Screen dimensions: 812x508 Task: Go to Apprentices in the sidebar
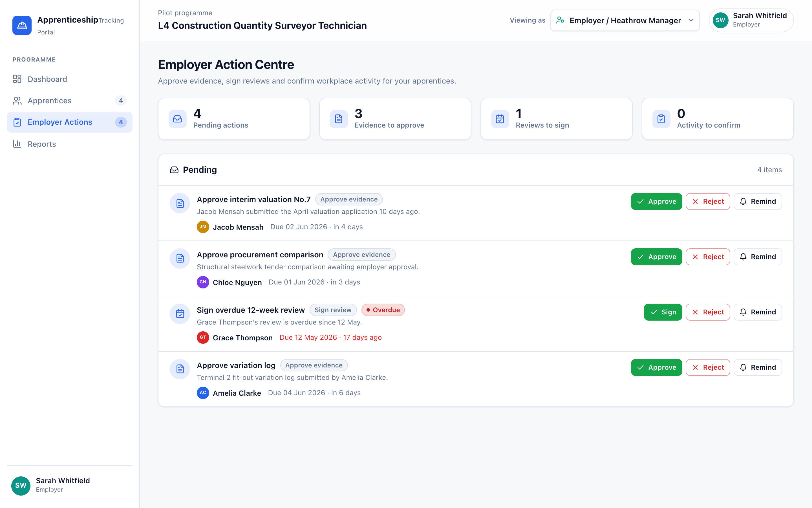69,100
